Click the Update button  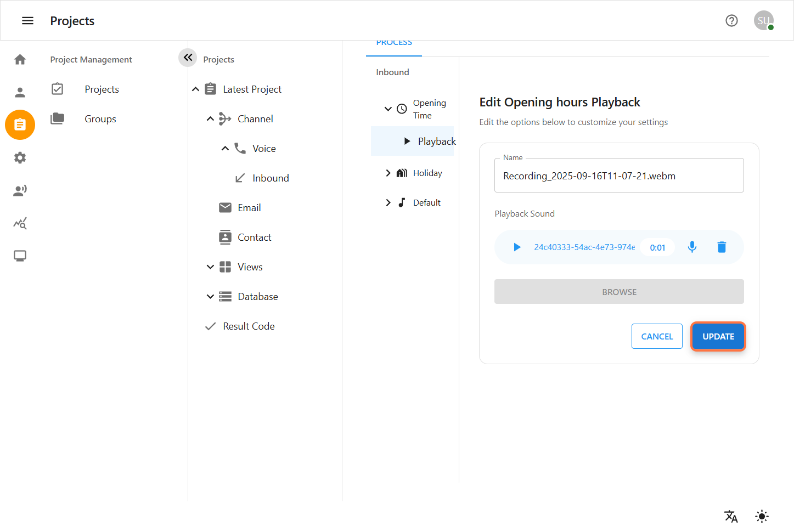tap(718, 336)
